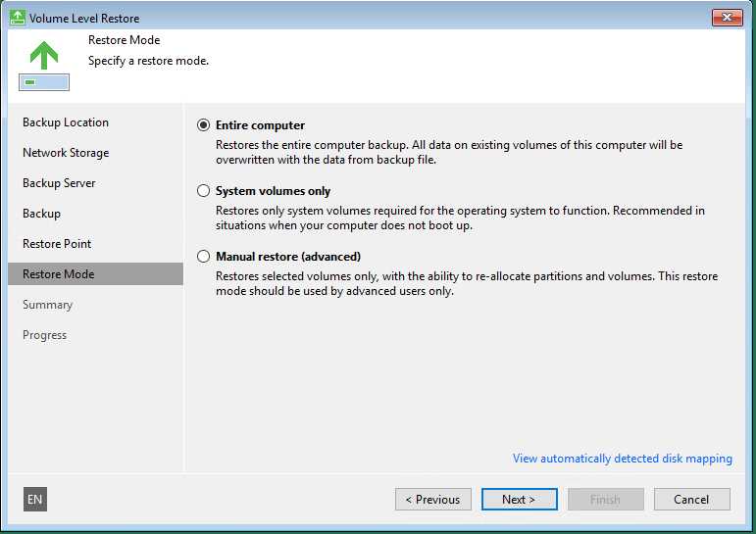Jump to the Restore Point step
Screen dimensions: 756x534
coord(57,244)
